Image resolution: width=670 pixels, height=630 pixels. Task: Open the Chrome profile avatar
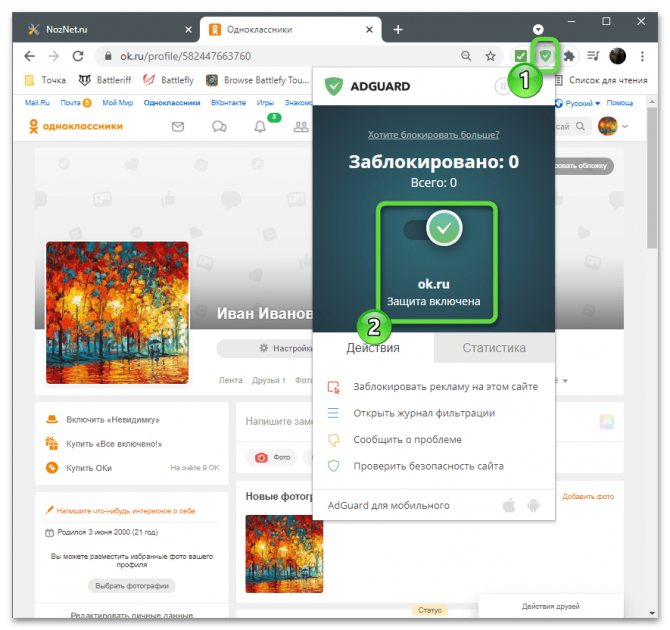617,56
